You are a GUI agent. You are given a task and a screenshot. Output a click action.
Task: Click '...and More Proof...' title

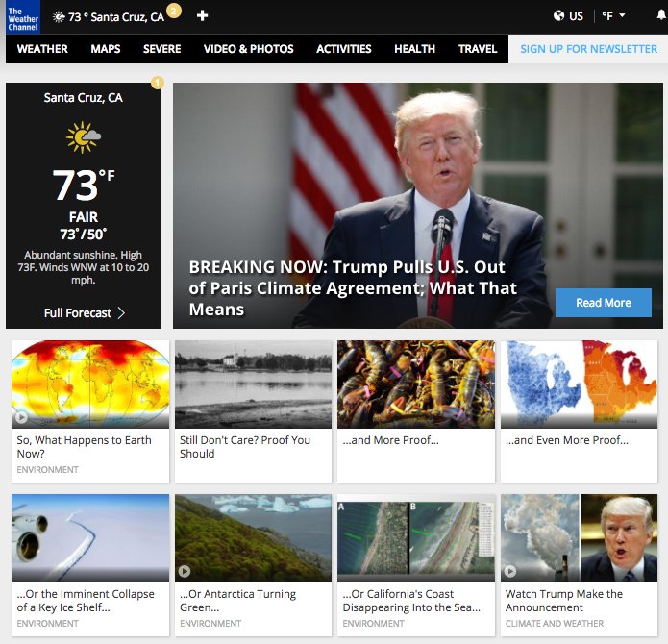coord(390,440)
